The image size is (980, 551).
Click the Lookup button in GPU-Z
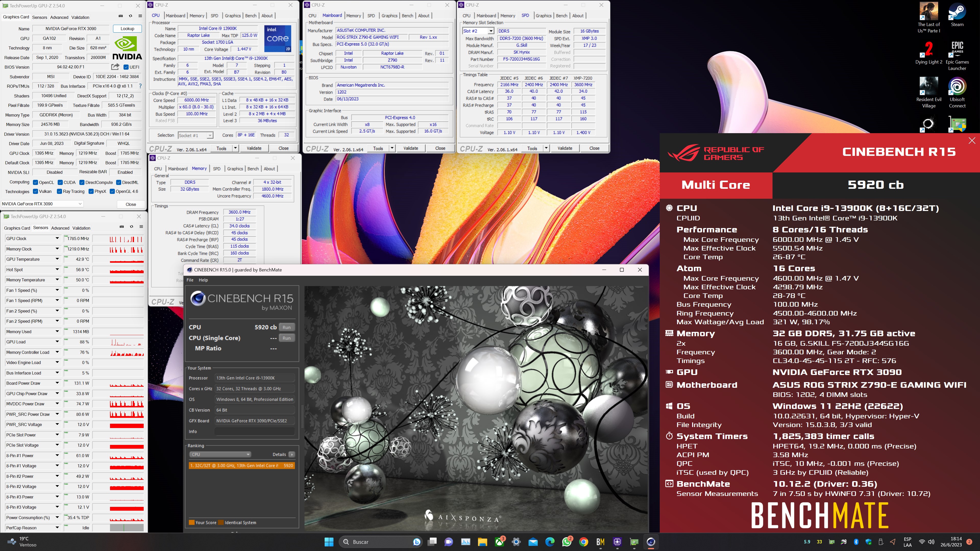(127, 29)
